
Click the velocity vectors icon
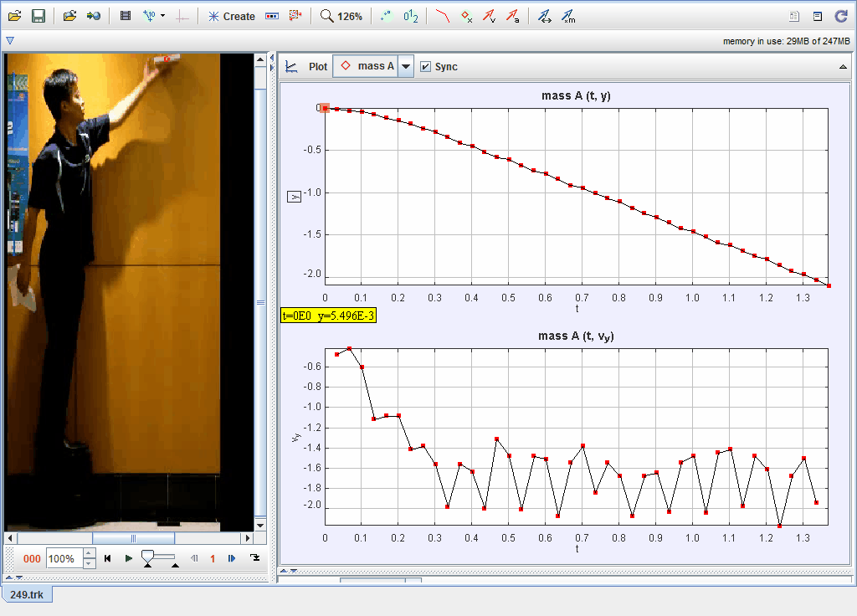490,16
